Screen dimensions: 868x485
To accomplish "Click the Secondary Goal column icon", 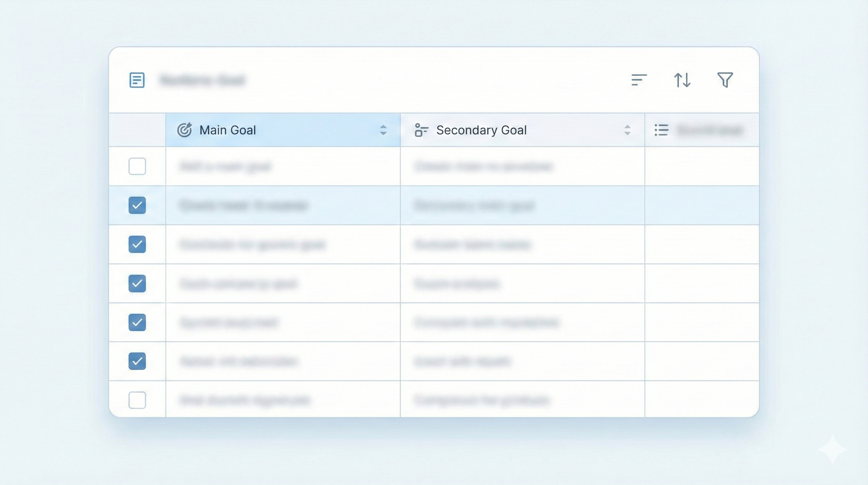I will coord(421,130).
